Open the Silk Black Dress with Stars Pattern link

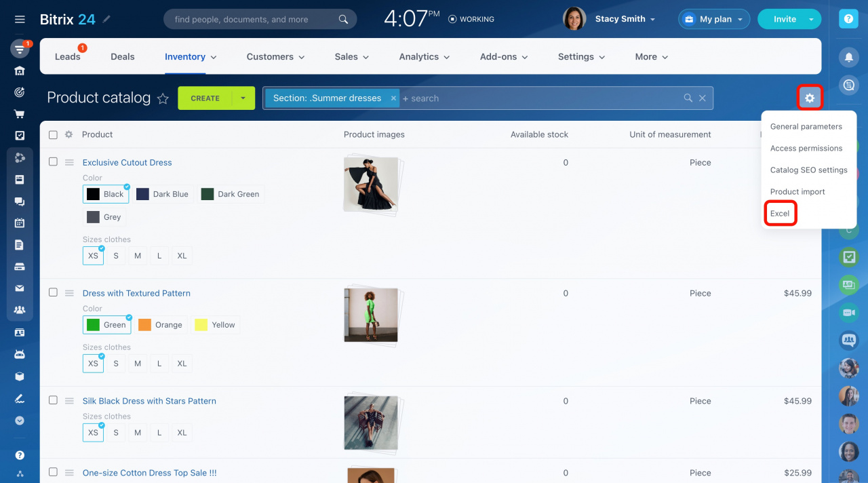coord(149,401)
